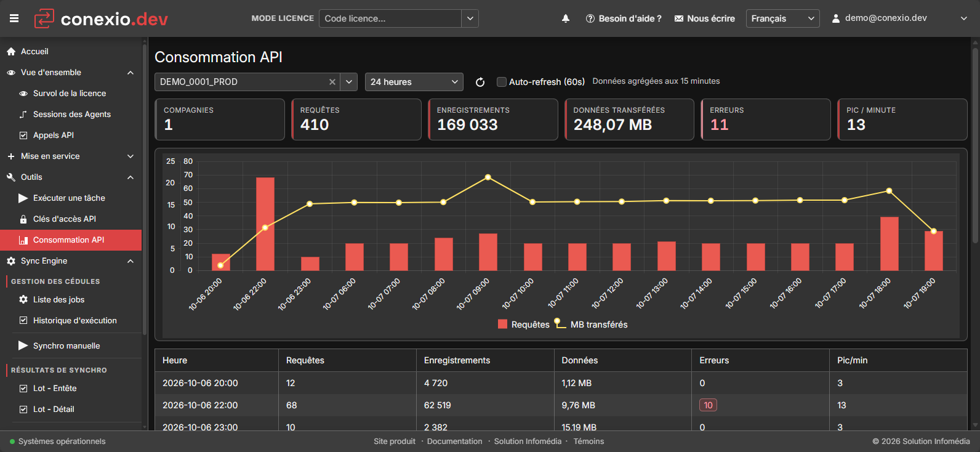Viewport: 980px width, 452px height.
Task: Click the chart icon for Consommation API
Action: (23, 240)
